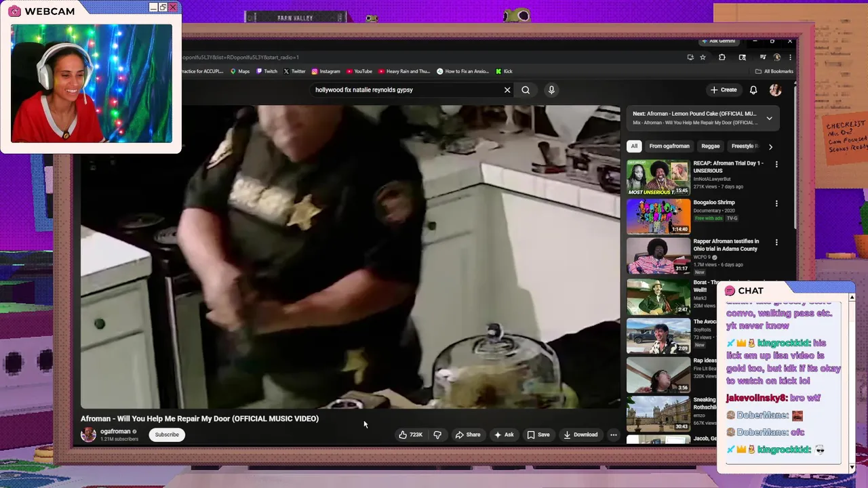This screenshot has width=868, height=488.
Task: Open RECAP Afroman Trial Day 1 thumbnail
Action: (x=658, y=178)
